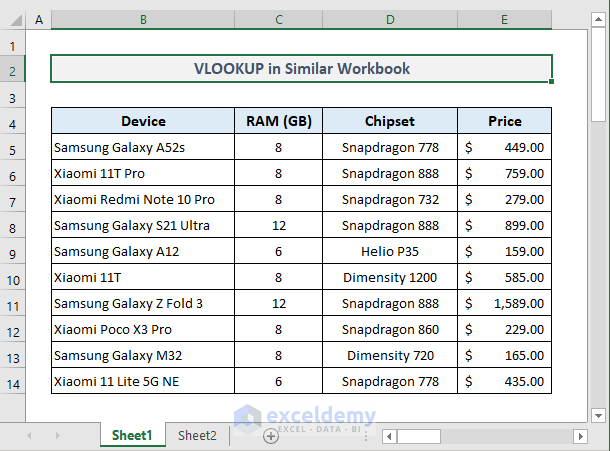
Task: Switch to the Sheet2 tab
Action: (197, 436)
